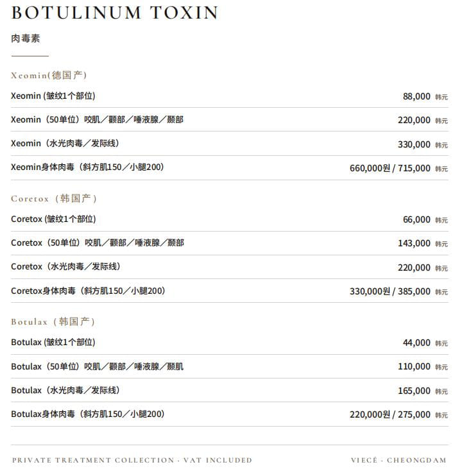Click the VIECÉ · CHEONGDAM footer text
The image size is (464, 476).
click(x=399, y=460)
